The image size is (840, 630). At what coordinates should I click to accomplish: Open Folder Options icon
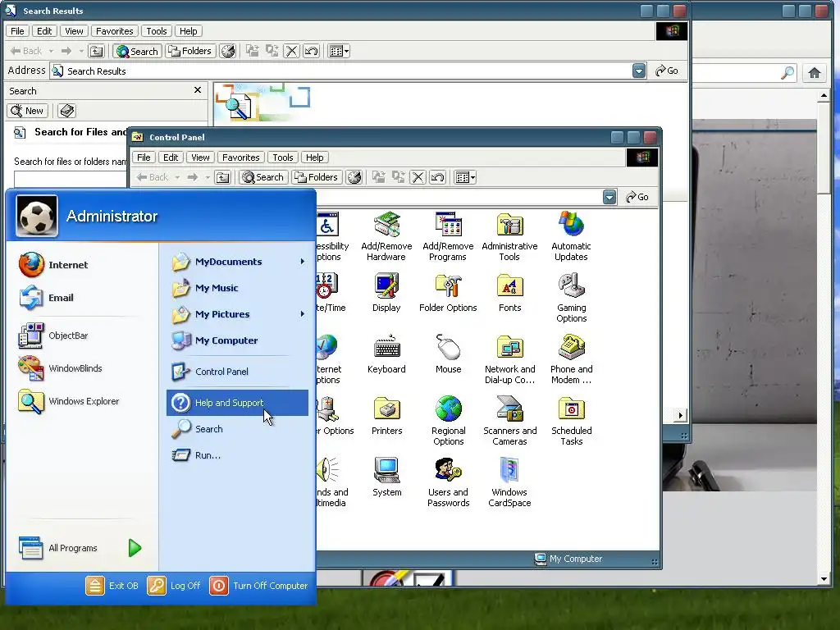point(448,293)
